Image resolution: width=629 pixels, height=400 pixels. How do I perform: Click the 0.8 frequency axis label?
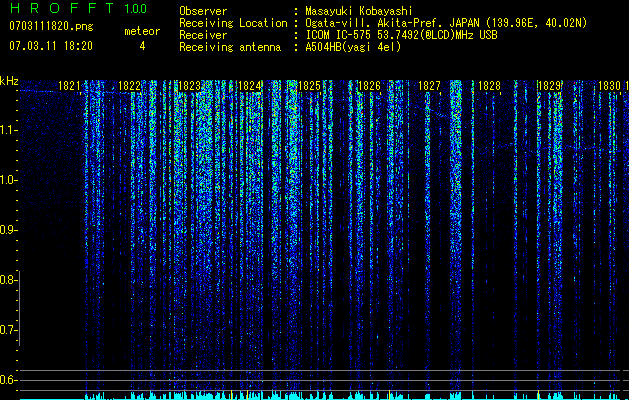(x=8, y=280)
